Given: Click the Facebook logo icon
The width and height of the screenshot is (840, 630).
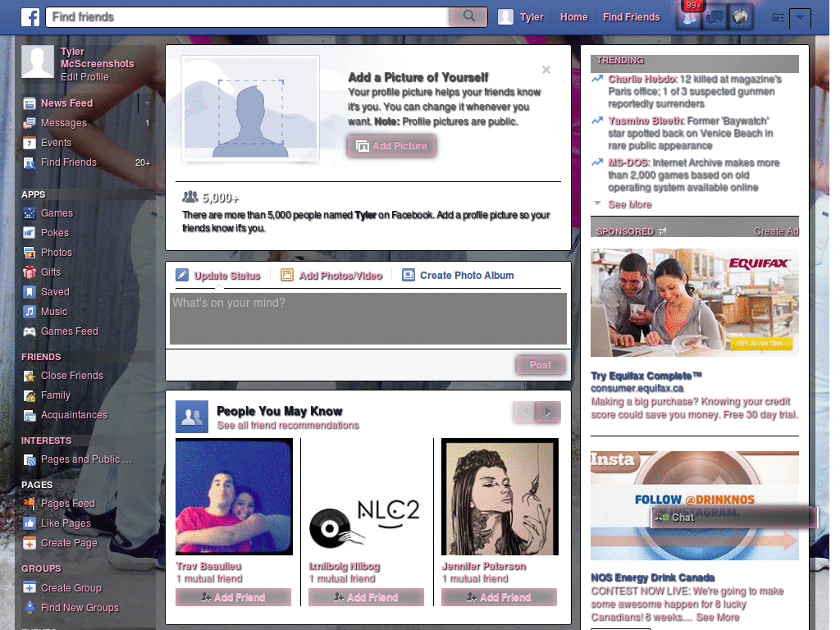Looking at the screenshot, I should (30, 17).
